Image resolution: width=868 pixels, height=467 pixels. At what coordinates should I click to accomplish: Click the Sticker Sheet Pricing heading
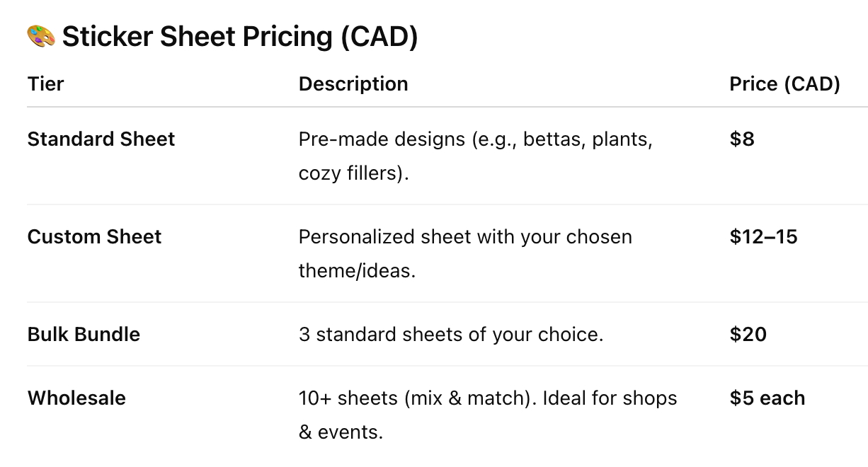(240, 37)
